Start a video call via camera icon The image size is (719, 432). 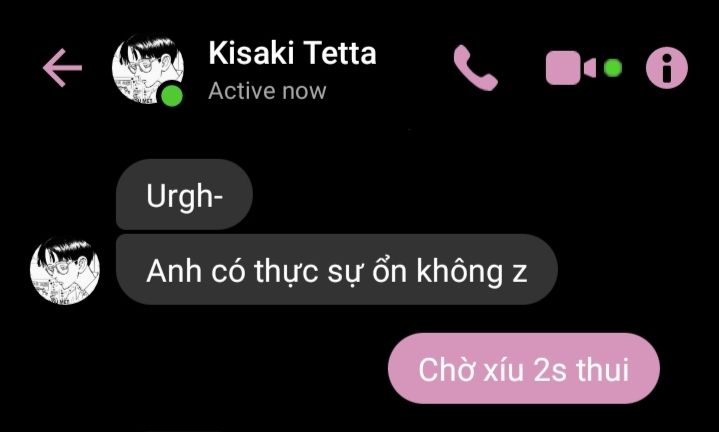570,68
